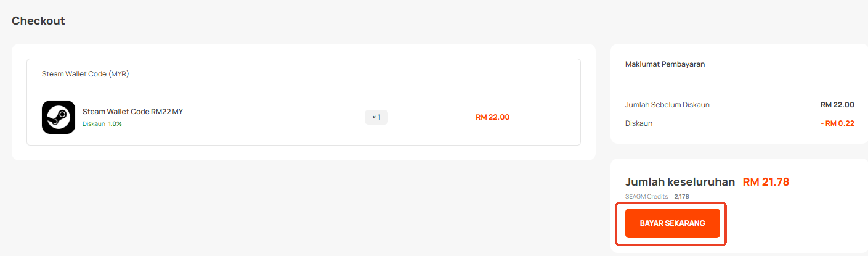Click the Diskaun row label in payment info
The width and height of the screenshot is (868, 256).
pyautogui.click(x=639, y=123)
